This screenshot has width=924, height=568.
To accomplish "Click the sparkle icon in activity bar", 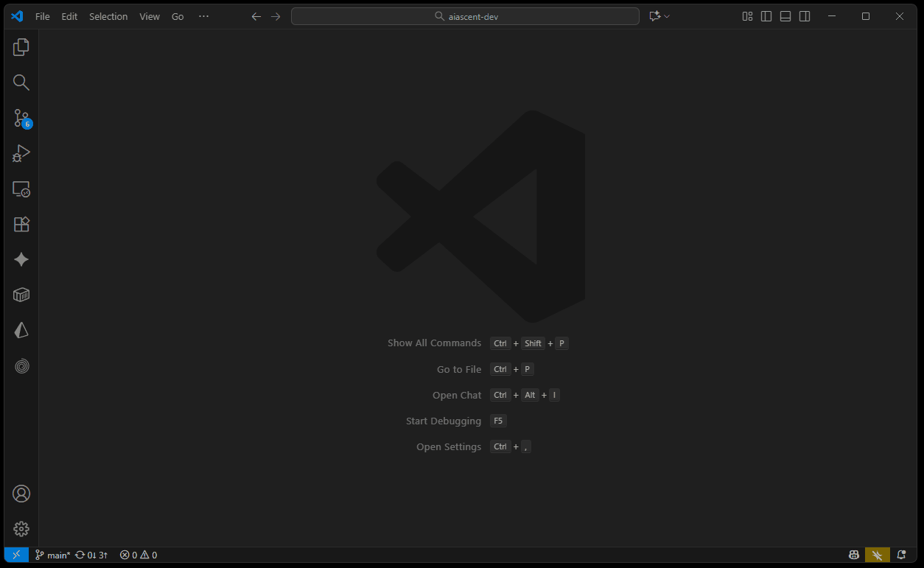I will (21, 260).
